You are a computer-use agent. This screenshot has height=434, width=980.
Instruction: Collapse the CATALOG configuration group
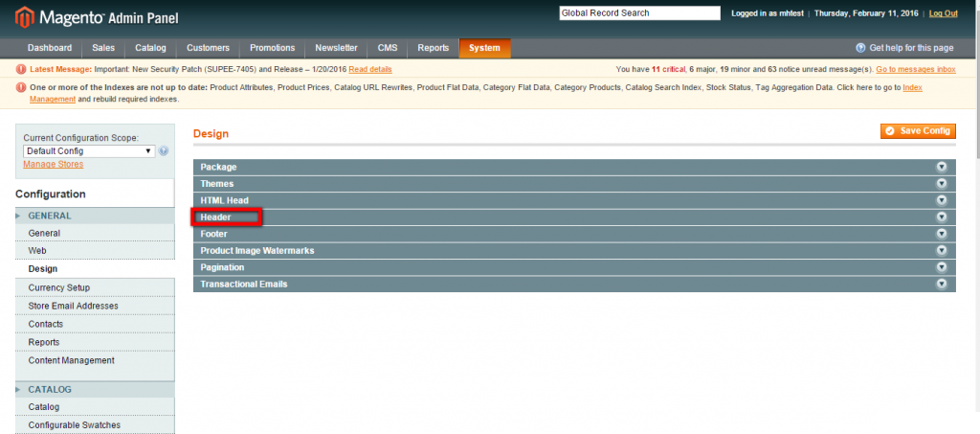point(95,389)
